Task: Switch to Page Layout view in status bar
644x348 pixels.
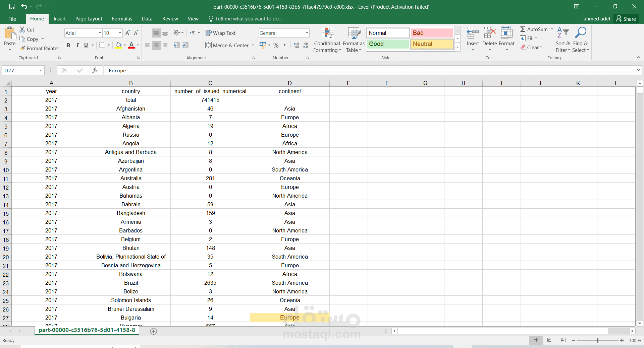Action: pyautogui.click(x=550, y=340)
